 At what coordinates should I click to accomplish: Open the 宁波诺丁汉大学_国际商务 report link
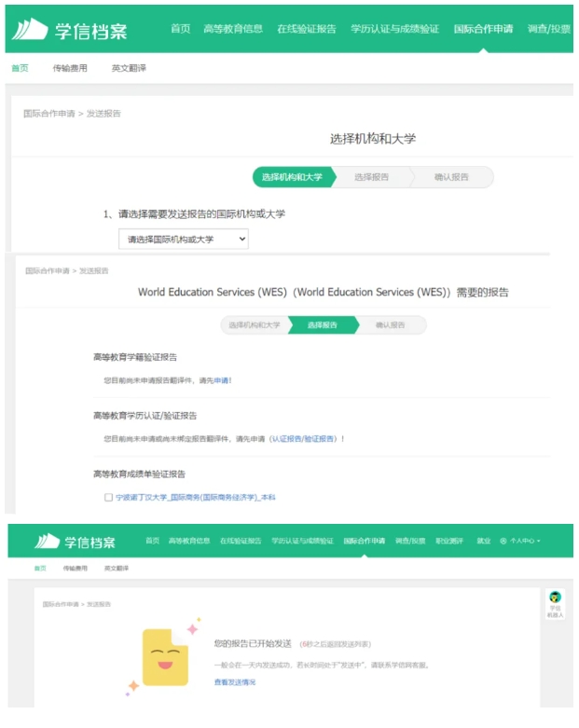click(196, 497)
